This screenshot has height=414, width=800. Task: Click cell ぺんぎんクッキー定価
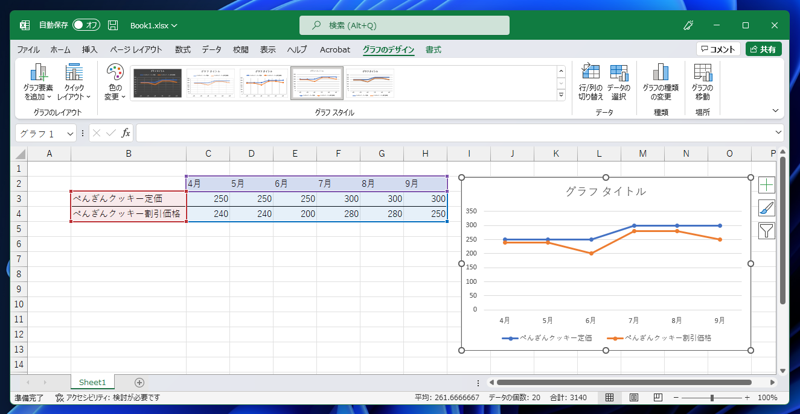point(129,199)
